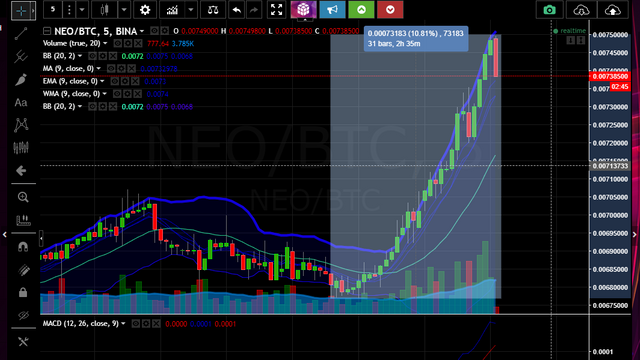Viewport: 640px width, 360px height.
Task: Click the realtime status indicator
Action: click(570, 31)
